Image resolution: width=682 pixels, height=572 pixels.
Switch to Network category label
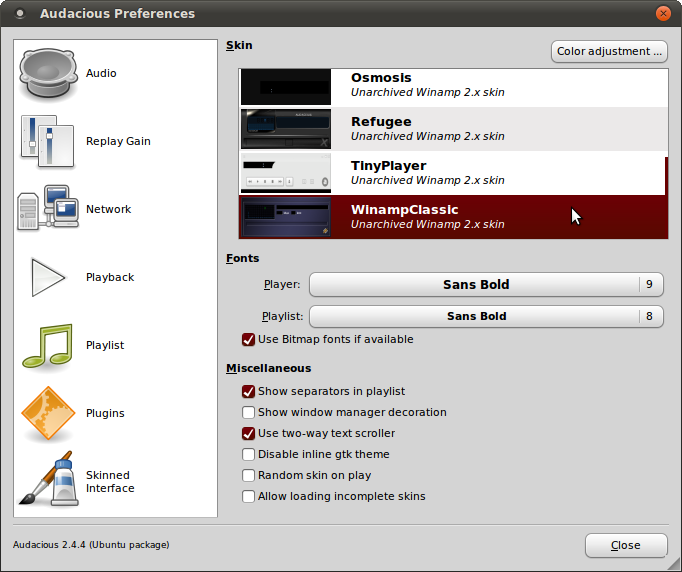pos(108,209)
